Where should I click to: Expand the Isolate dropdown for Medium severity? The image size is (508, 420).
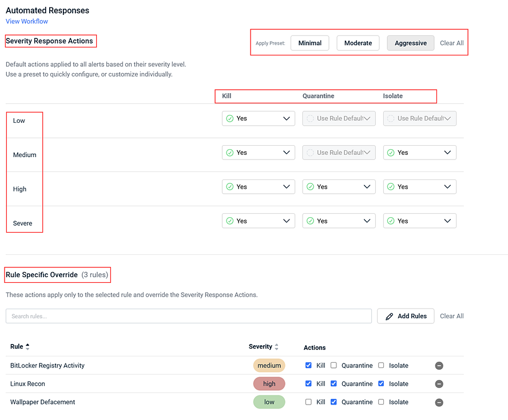(x=419, y=153)
